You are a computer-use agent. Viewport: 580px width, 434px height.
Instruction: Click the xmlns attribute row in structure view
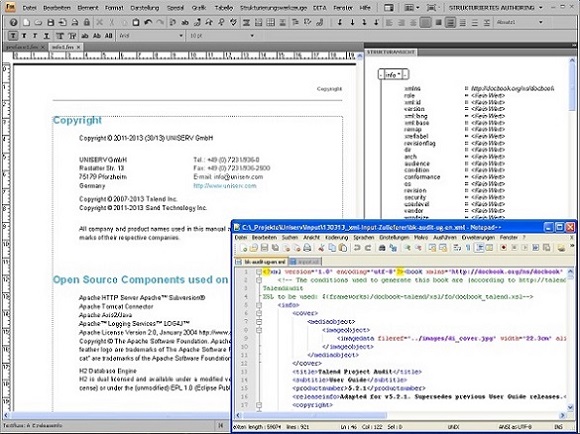click(x=479, y=88)
